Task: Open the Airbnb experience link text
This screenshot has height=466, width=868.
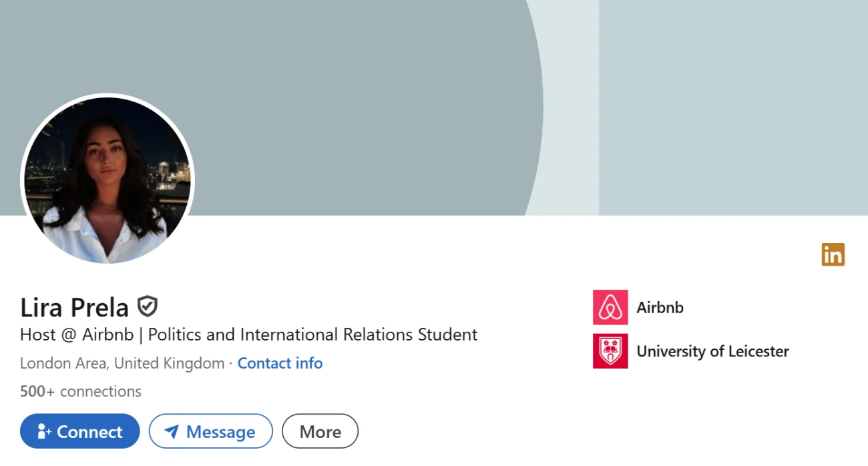Action: click(660, 308)
